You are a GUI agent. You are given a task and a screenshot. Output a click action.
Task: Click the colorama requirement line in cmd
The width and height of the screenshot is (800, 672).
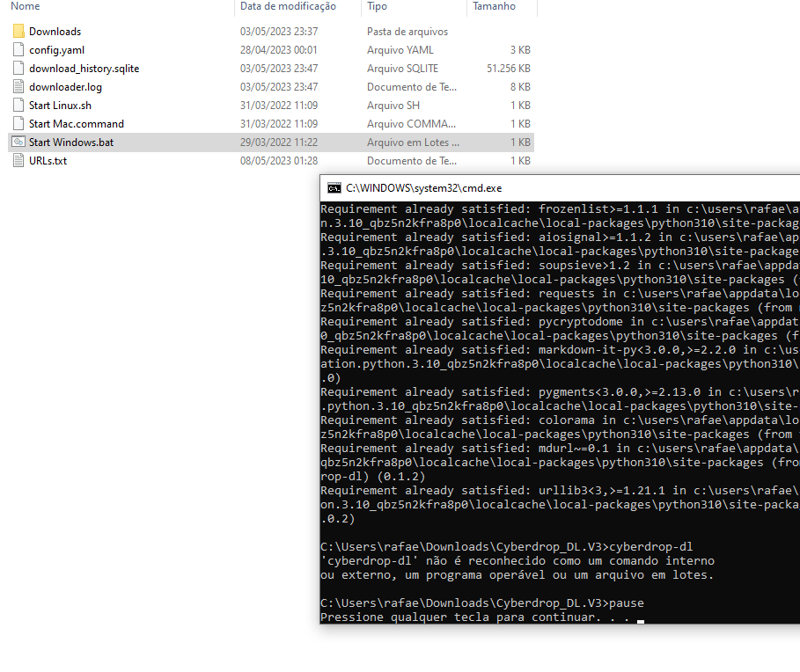(x=560, y=420)
